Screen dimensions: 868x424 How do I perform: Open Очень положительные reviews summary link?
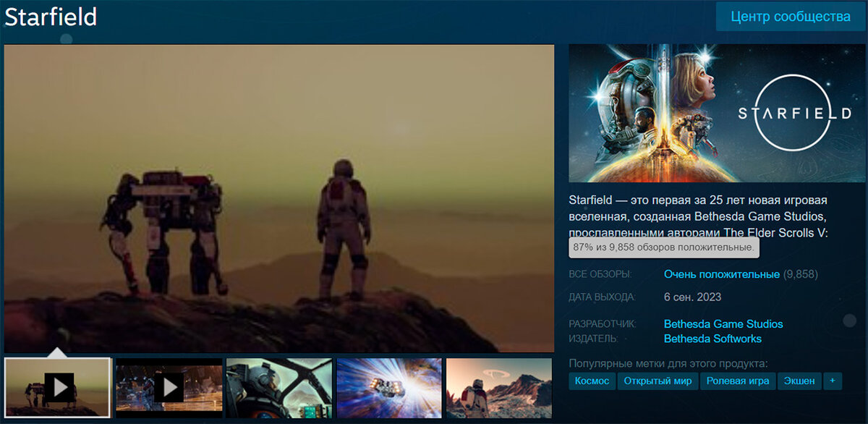click(x=722, y=274)
